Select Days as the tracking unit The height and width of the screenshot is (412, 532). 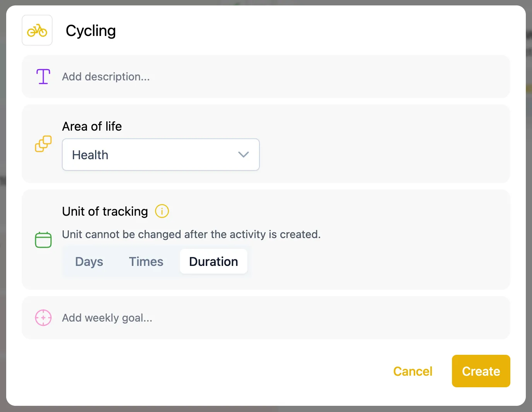(x=89, y=262)
